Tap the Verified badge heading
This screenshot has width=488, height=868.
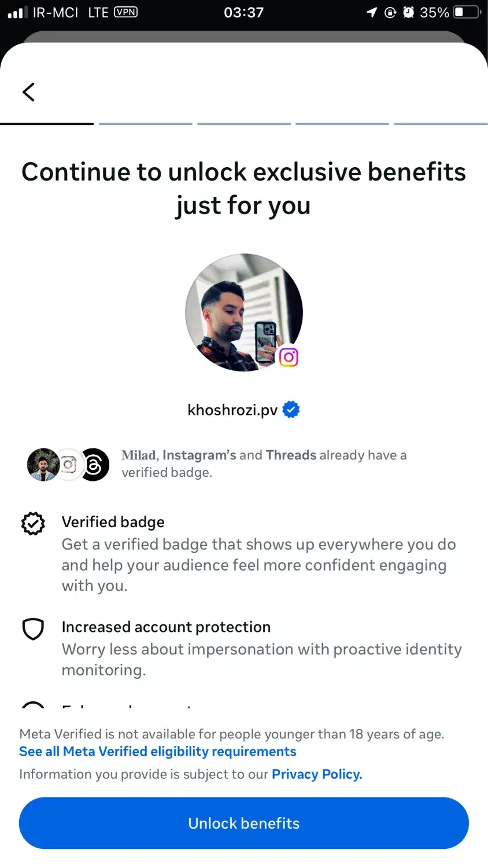click(x=113, y=522)
